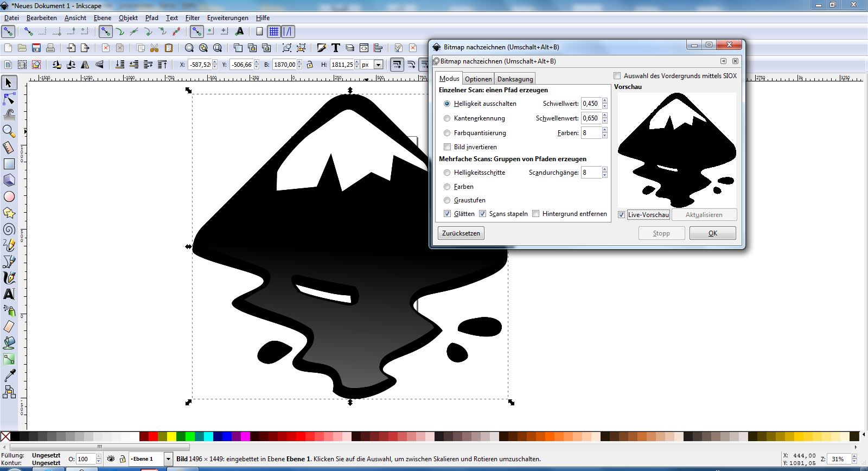Increase Schwellwert 0,450 spinner
Viewport: 868px width, 471px height.
(x=604, y=101)
